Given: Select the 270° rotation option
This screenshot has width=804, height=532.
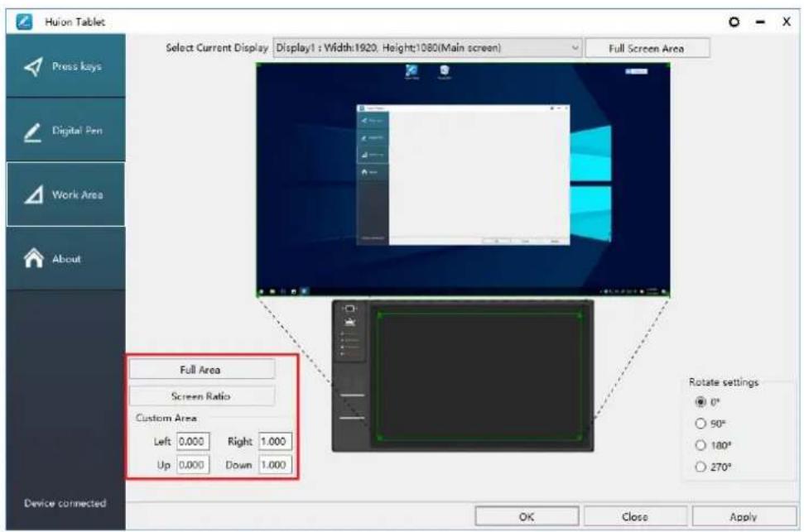Looking at the screenshot, I should (x=713, y=467).
